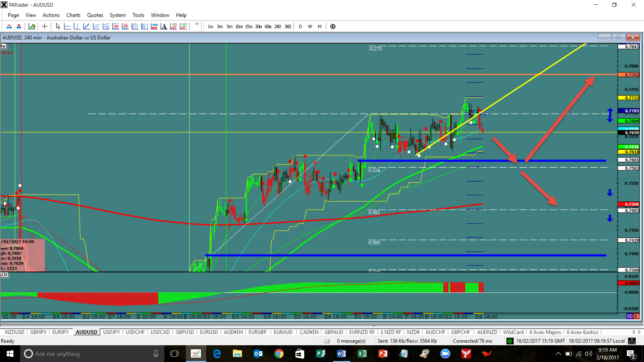Select the arrow pointer tool

pos(58,26)
